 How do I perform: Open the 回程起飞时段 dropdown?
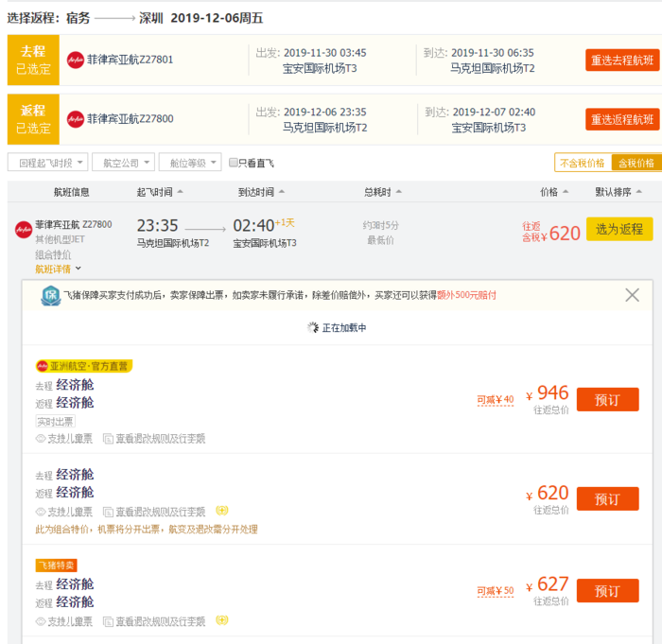pyautogui.click(x=47, y=163)
